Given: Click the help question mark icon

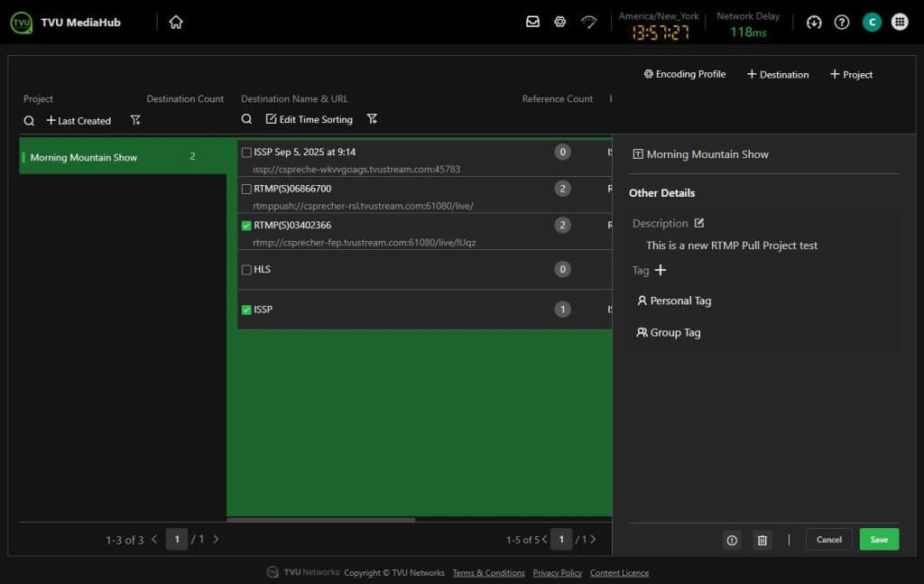Looking at the screenshot, I should [842, 23].
